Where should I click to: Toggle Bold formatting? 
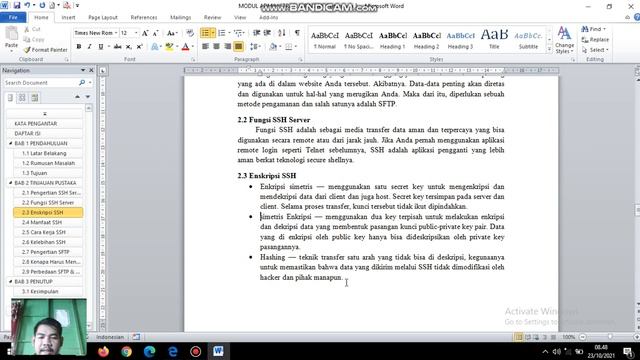tap(79, 47)
